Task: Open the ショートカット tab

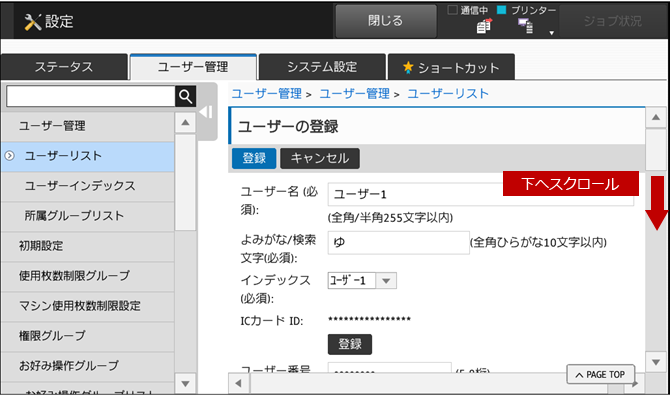Action: click(451, 67)
